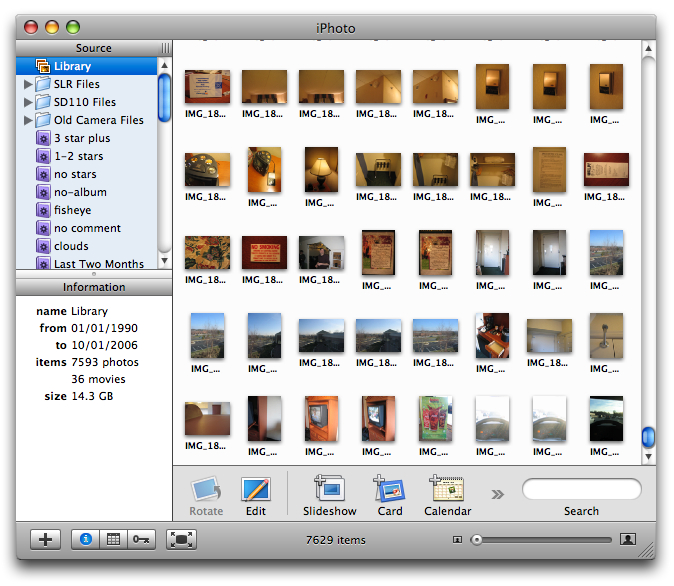Click the photo grid blue scroll thumb
674x586 pixels.
point(648,437)
